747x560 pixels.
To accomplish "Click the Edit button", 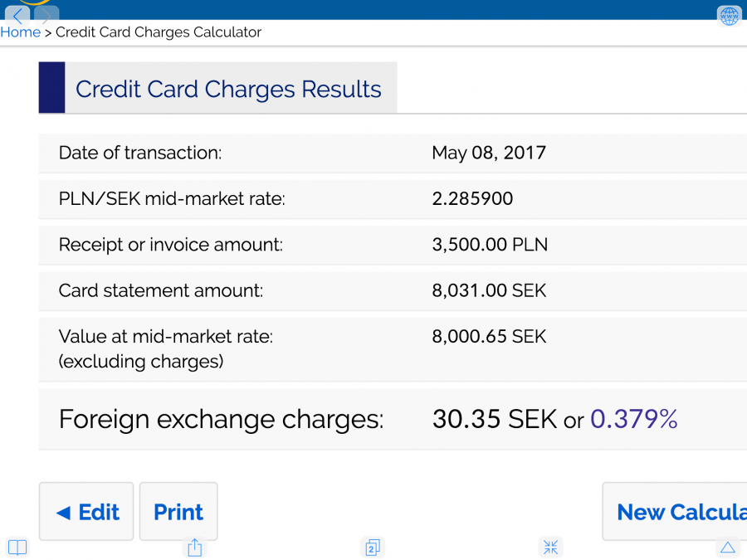I will 86,512.
